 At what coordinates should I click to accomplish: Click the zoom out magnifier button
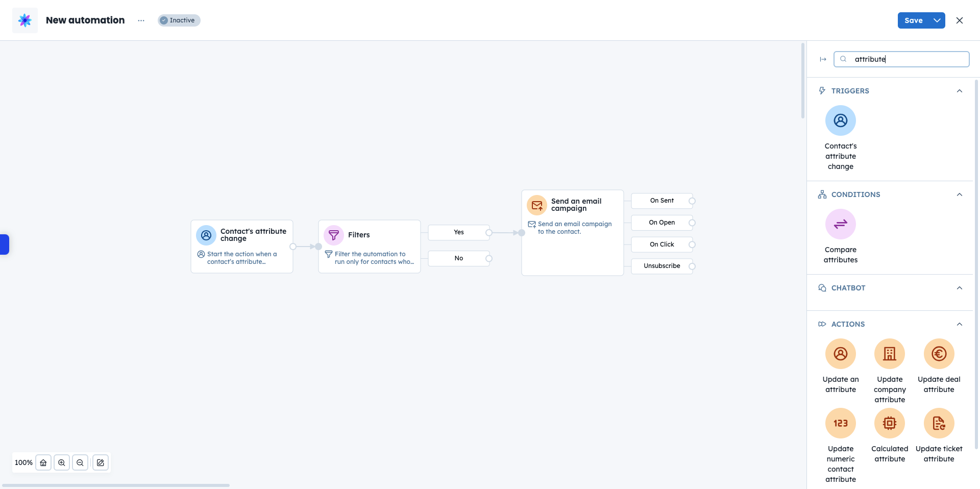coord(80,463)
